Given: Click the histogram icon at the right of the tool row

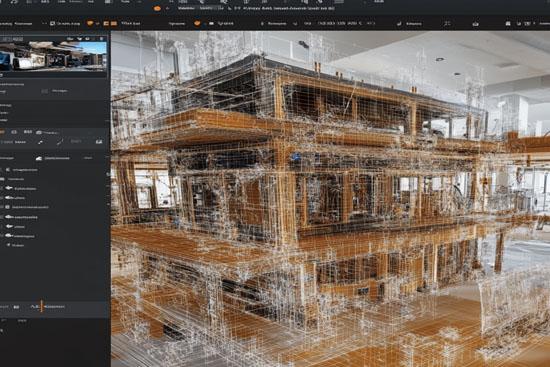Looking at the screenshot, I should point(99,141).
